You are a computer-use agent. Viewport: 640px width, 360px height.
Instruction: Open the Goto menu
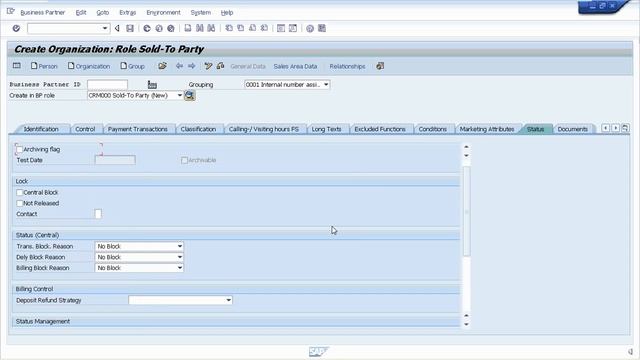[x=102, y=13]
